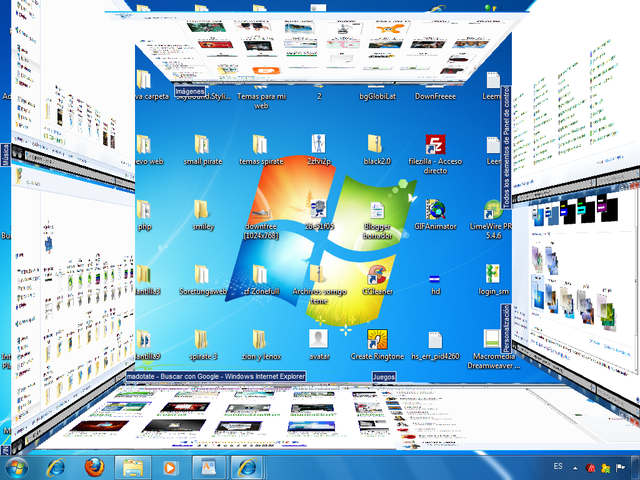Select the Soretungaweb folder
Viewport: 640px width, 480px height.
(x=203, y=280)
